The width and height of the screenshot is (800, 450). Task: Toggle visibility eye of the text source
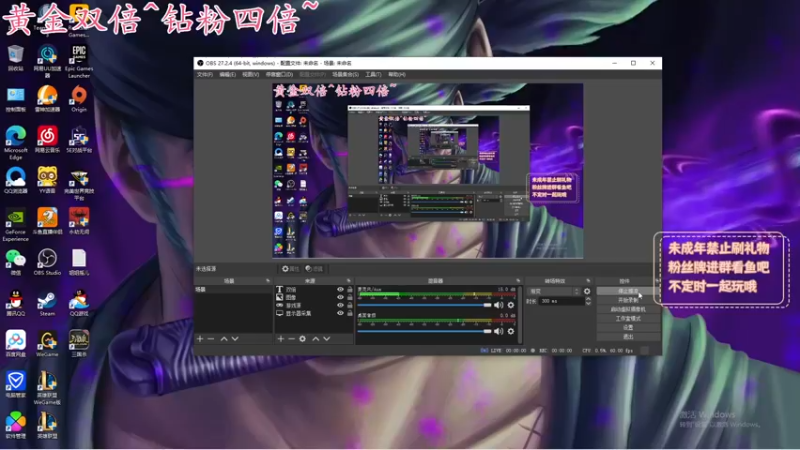(x=340, y=289)
